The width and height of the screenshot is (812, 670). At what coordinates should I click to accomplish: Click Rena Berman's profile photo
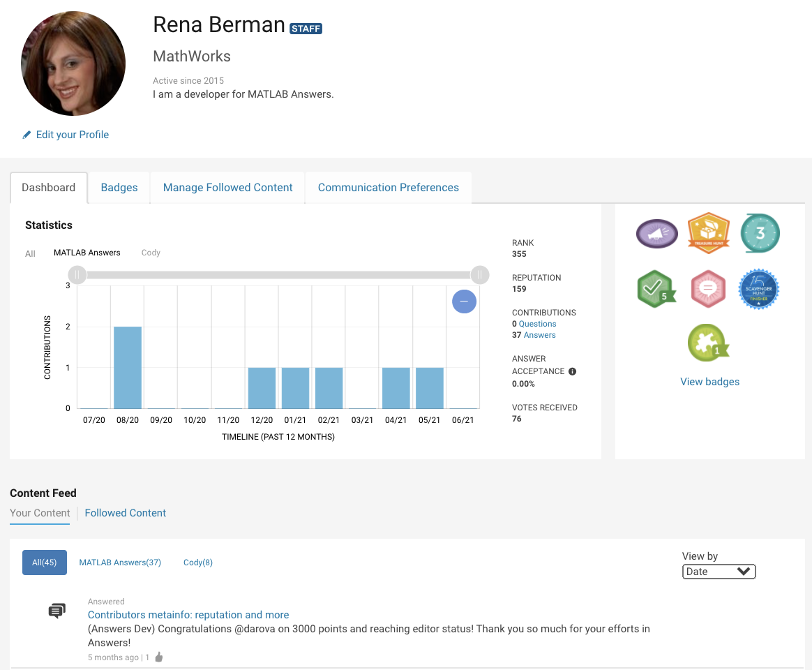pos(73,64)
